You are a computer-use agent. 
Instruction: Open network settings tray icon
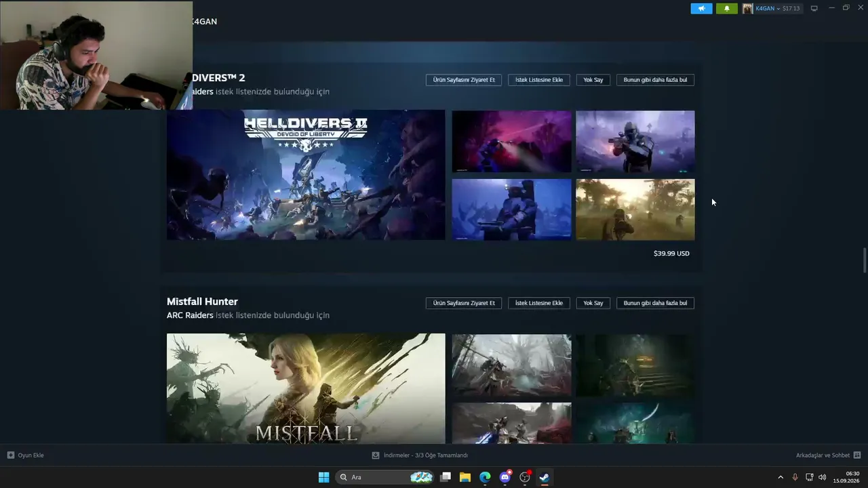click(809, 477)
